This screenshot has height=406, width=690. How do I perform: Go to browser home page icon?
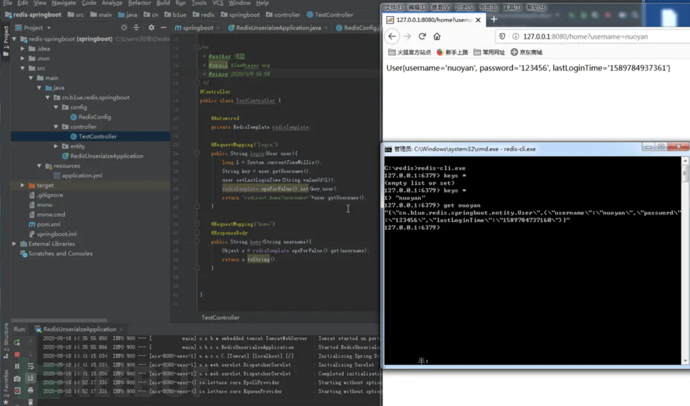437,36
